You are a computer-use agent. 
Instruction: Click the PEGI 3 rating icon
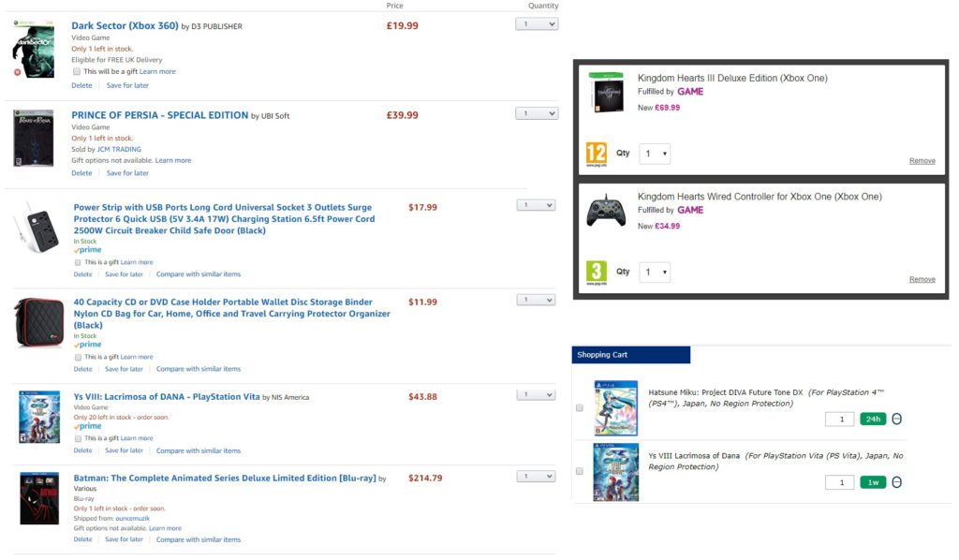pos(597,273)
